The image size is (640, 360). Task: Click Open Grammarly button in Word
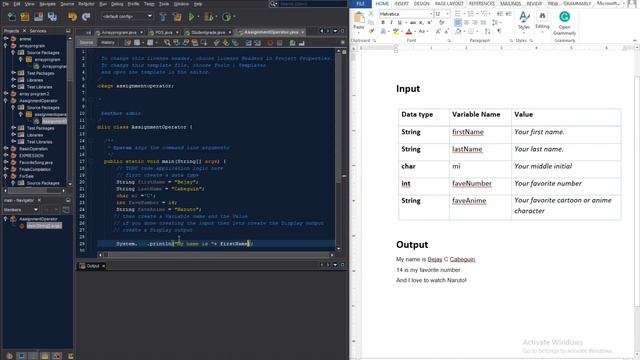pyautogui.click(x=564, y=23)
